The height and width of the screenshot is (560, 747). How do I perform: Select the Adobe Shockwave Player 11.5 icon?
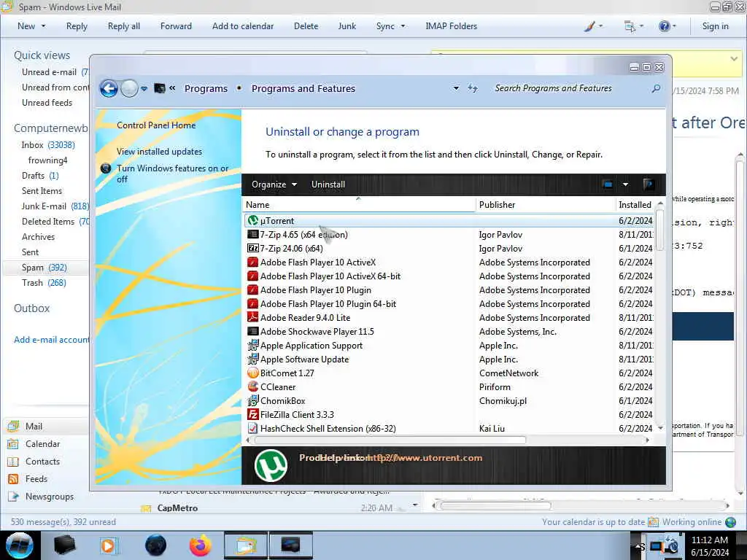tap(253, 332)
